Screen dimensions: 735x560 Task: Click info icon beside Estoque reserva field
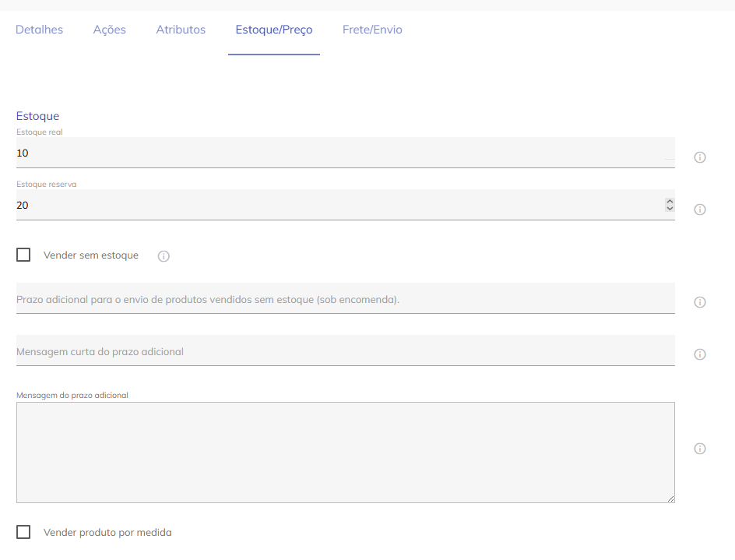(699, 210)
